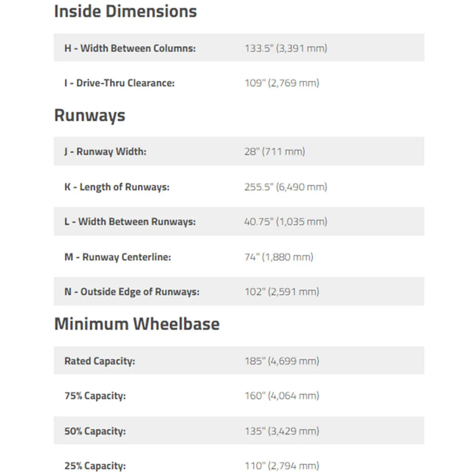Select the 50% Capacity row label

click(x=95, y=431)
